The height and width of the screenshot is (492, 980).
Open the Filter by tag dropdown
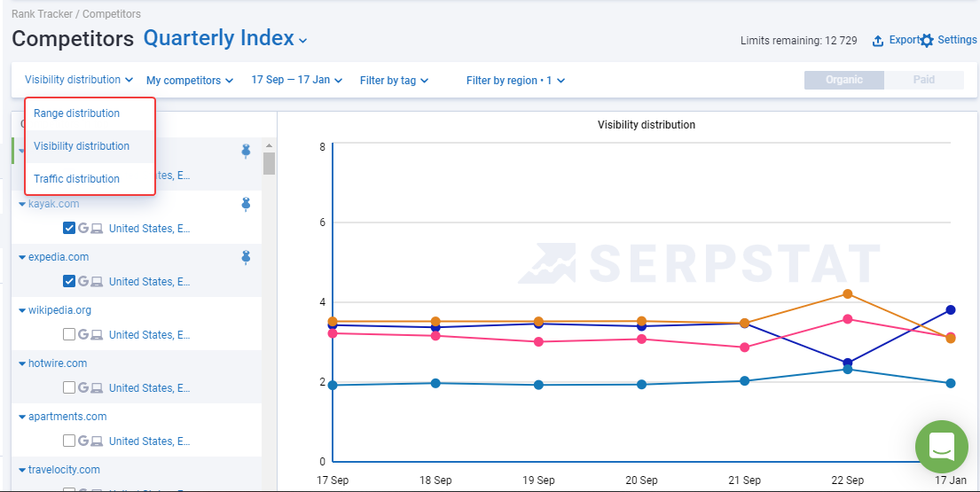point(394,81)
